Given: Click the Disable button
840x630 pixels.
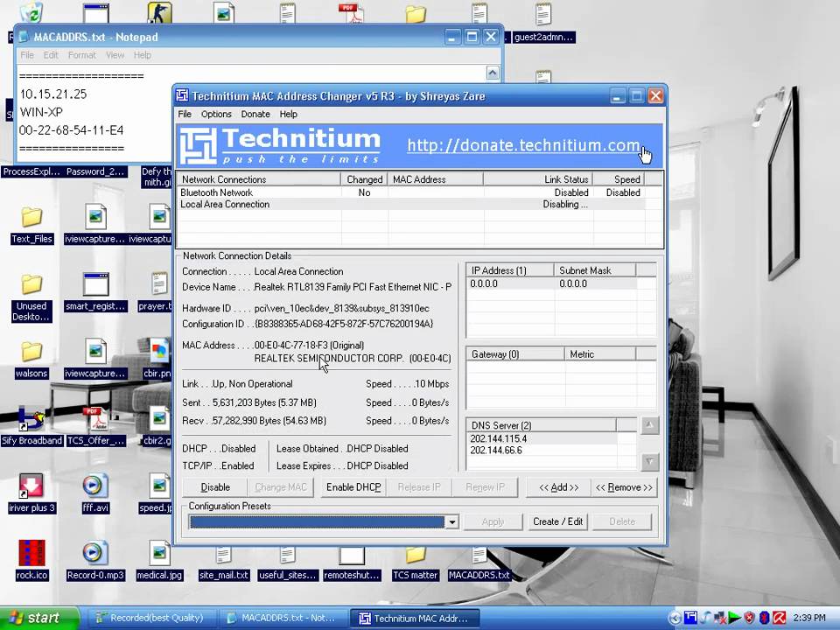Looking at the screenshot, I should (x=215, y=487).
